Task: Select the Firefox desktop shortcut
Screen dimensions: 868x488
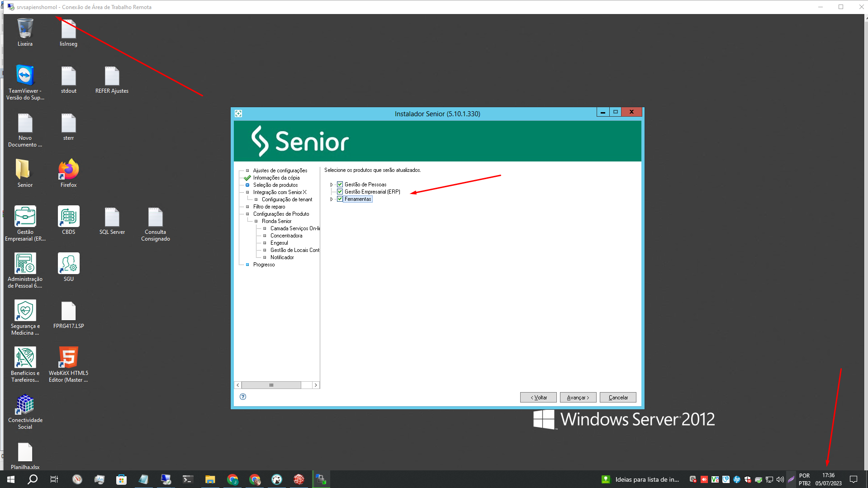Action: coord(68,174)
